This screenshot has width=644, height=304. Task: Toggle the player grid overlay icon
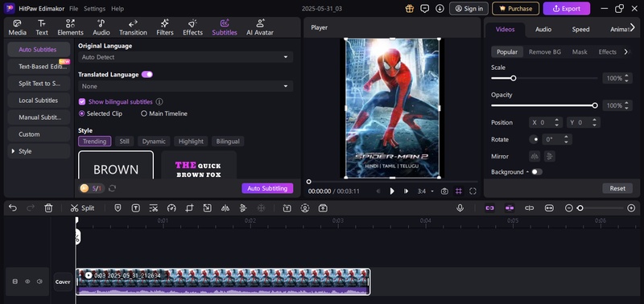click(458, 191)
